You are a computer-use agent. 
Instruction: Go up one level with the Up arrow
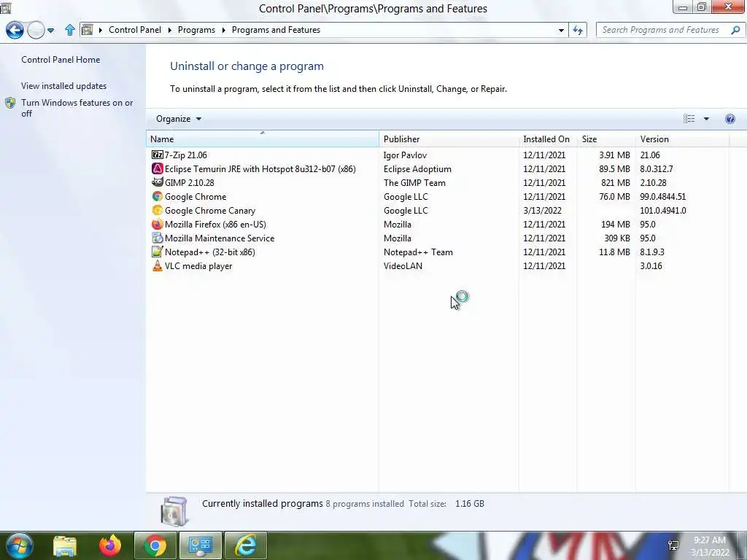click(x=70, y=30)
